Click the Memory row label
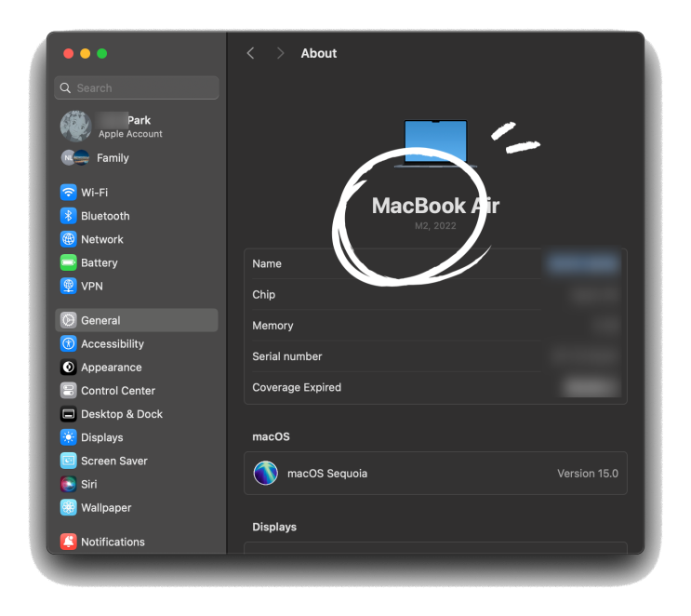 (272, 326)
